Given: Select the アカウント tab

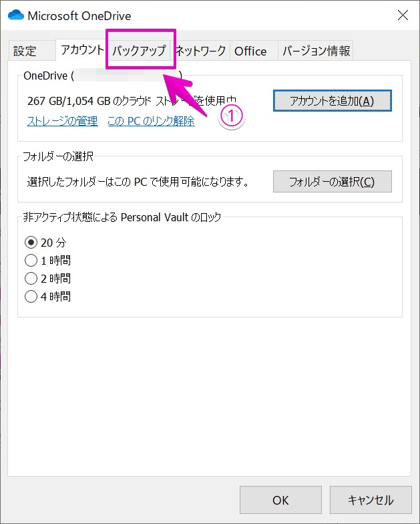Looking at the screenshot, I should tap(82, 49).
